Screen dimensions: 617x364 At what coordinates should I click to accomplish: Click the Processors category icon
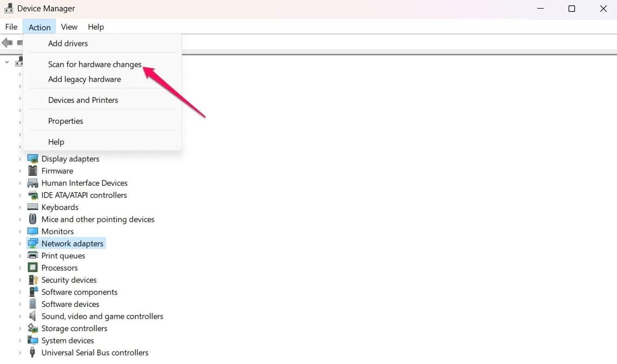coord(33,268)
